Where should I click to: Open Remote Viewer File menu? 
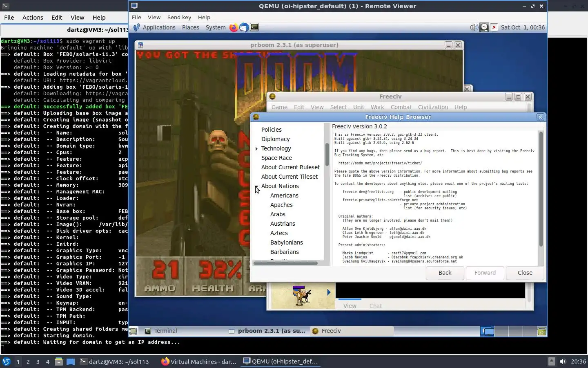(x=136, y=17)
